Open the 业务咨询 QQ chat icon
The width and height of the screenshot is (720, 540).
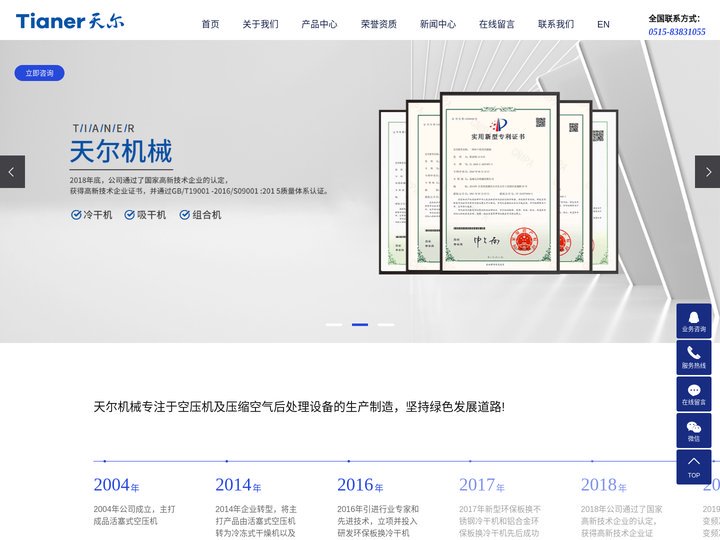tap(693, 321)
